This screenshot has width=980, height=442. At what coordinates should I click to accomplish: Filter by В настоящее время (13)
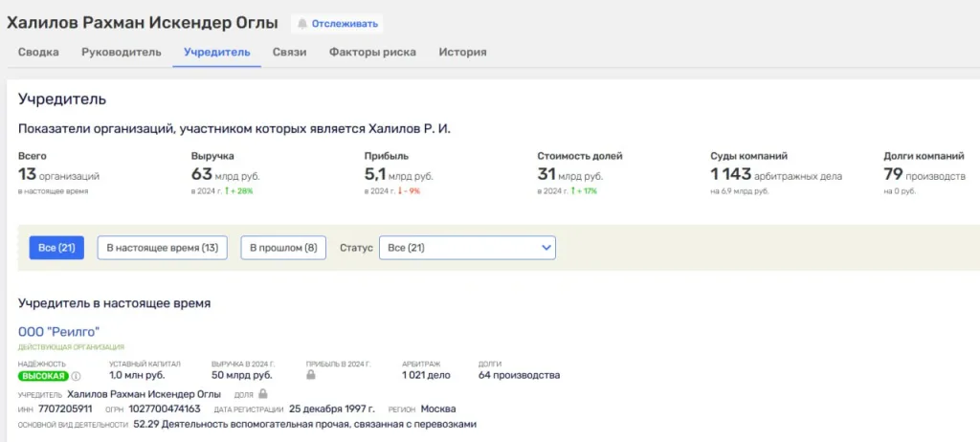pyautogui.click(x=162, y=248)
